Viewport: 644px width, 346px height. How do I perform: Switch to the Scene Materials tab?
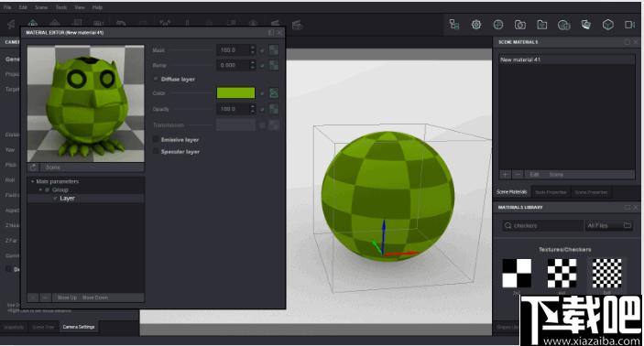[x=512, y=191]
